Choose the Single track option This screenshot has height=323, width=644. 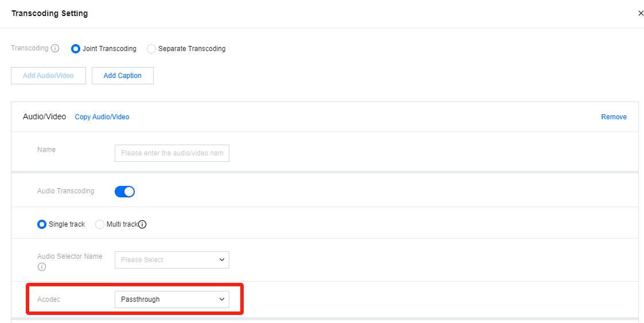pos(42,224)
